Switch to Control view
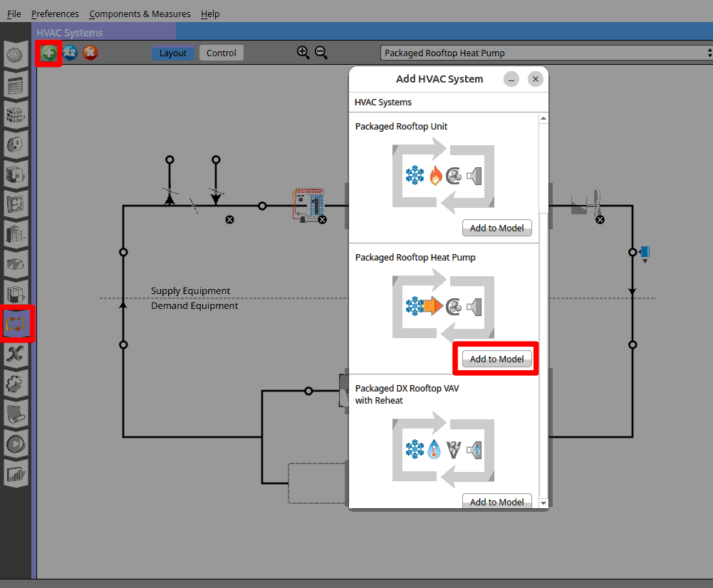 click(x=222, y=53)
